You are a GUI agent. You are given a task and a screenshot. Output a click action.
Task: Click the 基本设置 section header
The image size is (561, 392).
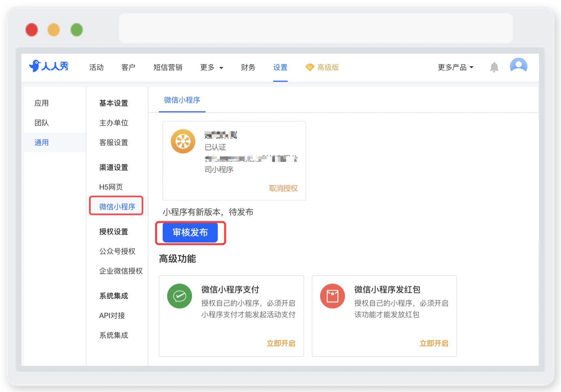click(114, 103)
